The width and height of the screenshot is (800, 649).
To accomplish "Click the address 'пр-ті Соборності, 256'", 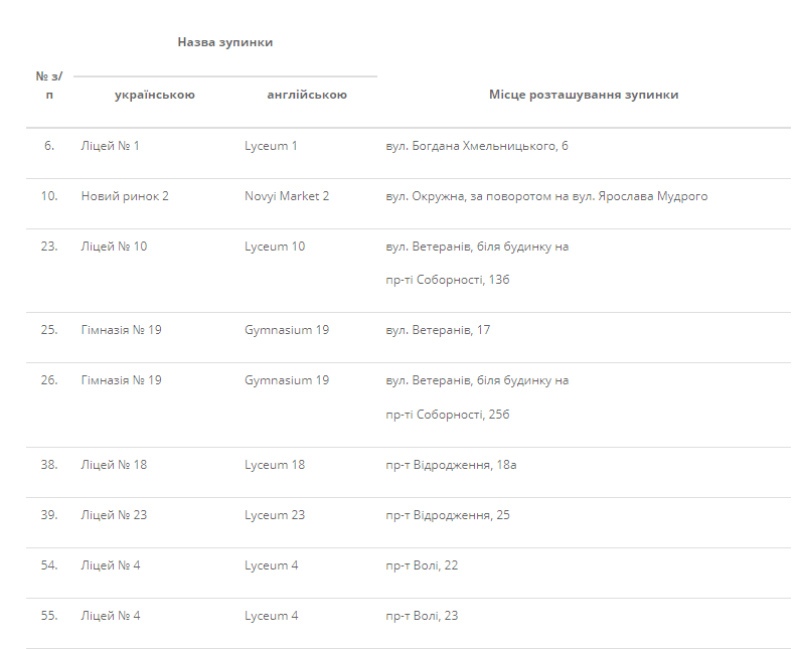I will coord(447,414).
